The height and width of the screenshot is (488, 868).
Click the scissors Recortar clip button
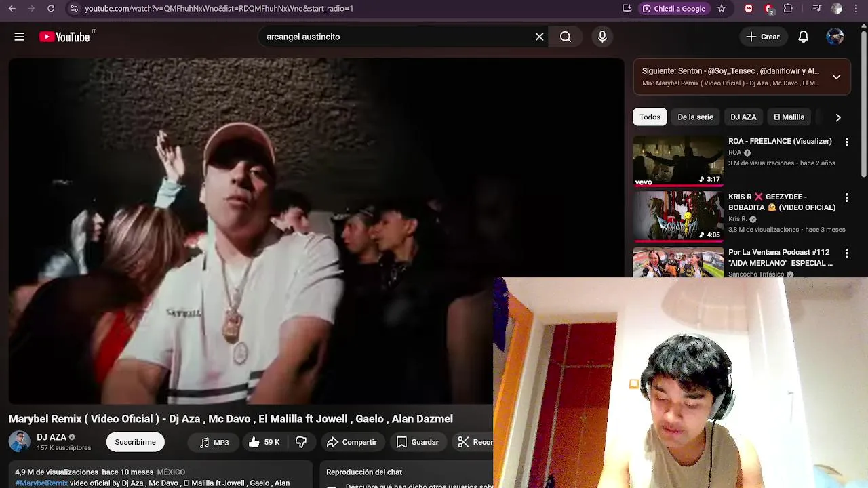473,442
